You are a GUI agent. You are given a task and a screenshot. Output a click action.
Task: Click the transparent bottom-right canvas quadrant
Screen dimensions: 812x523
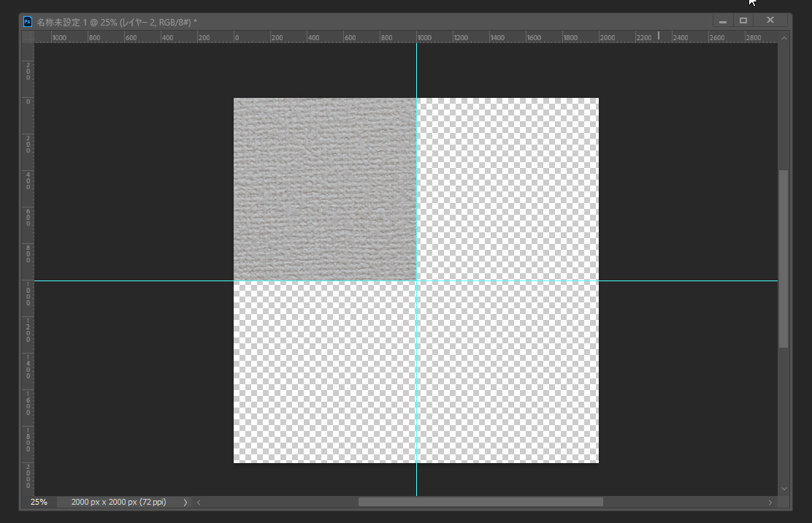coord(507,372)
